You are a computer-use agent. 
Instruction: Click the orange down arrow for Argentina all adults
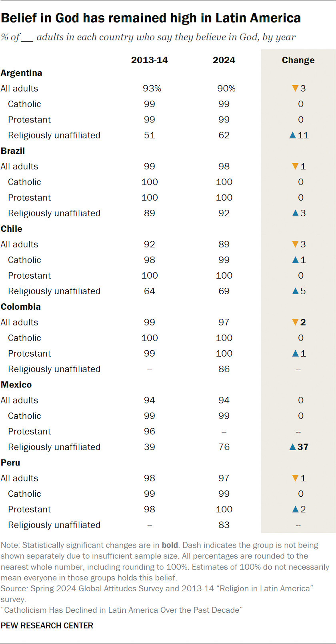tap(295, 88)
